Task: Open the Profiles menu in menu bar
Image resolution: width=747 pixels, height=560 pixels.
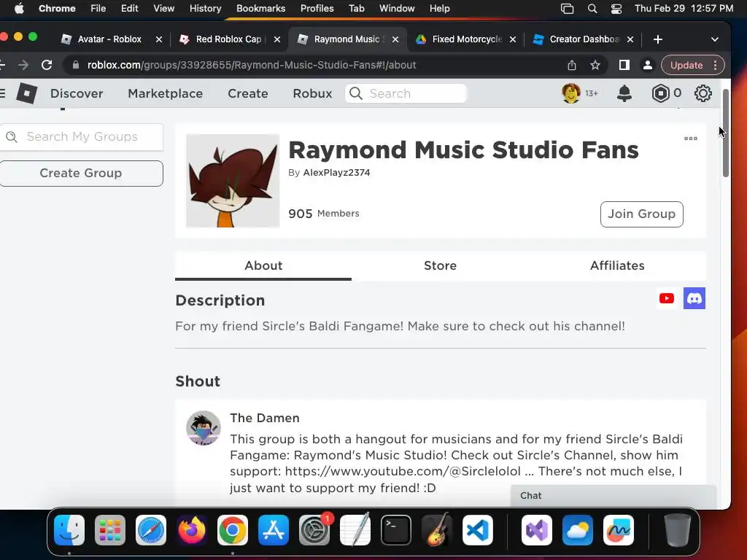Action: 317,9
